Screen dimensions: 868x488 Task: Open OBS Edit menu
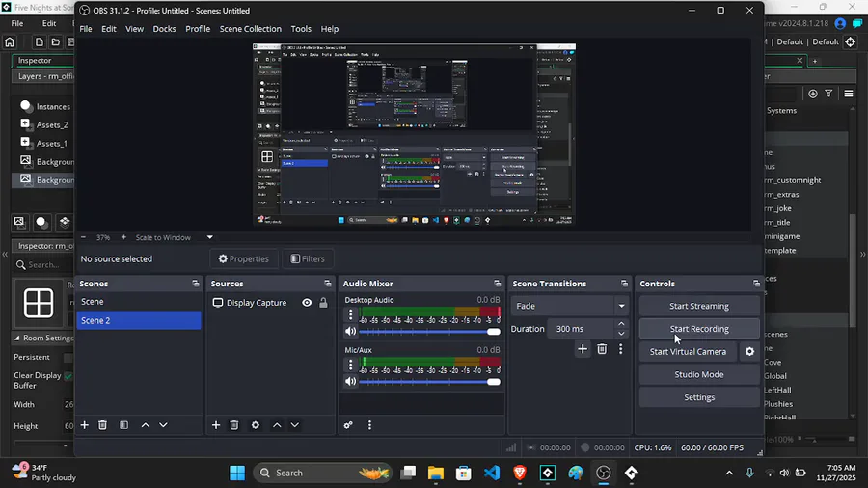pyautogui.click(x=108, y=29)
